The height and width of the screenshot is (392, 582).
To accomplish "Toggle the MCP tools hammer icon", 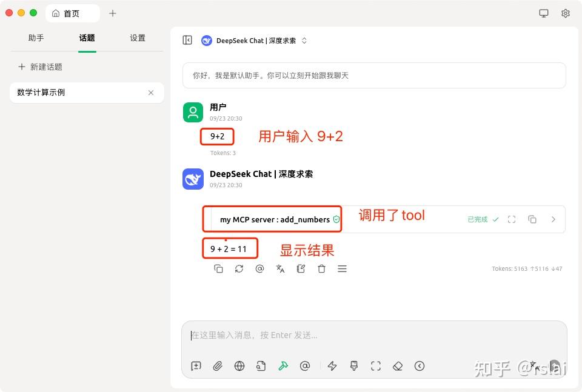I will coord(283,366).
